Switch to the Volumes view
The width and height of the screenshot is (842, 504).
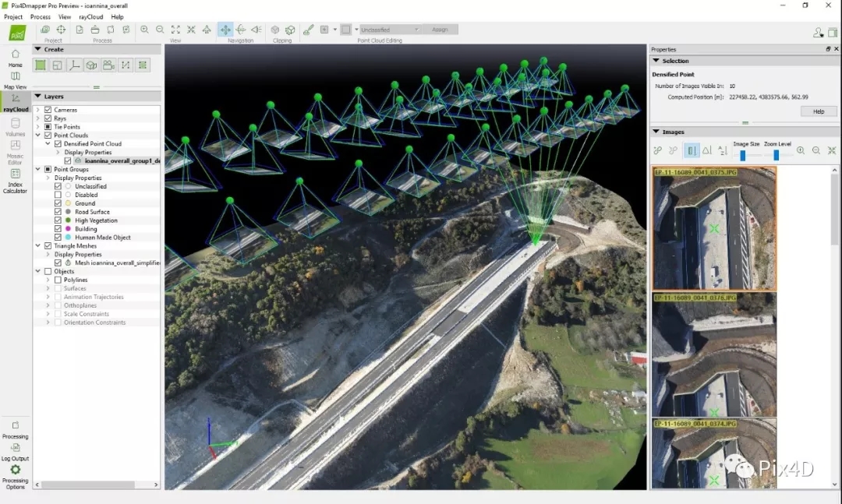[15, 127]
